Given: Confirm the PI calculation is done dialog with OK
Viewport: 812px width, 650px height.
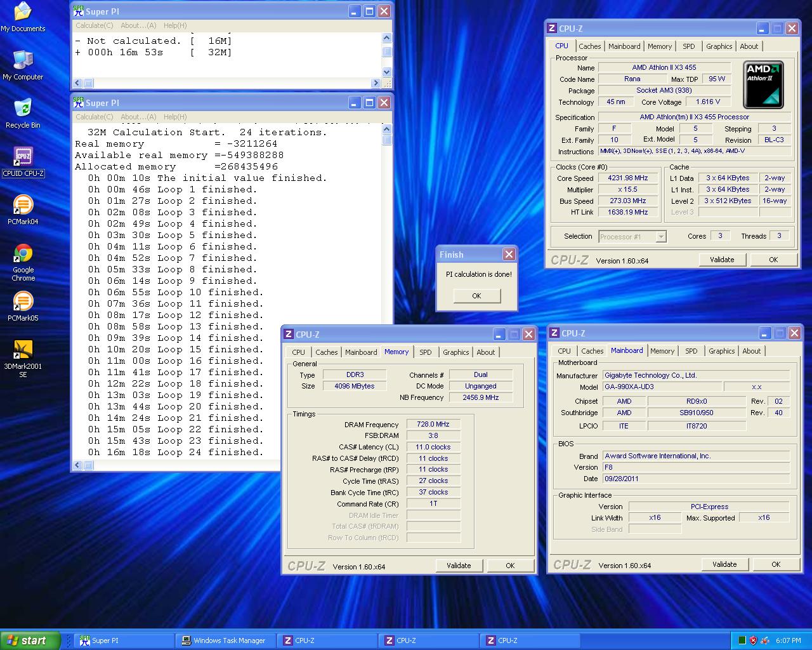Looking at the screenshot, I should (x=476, y=296).
